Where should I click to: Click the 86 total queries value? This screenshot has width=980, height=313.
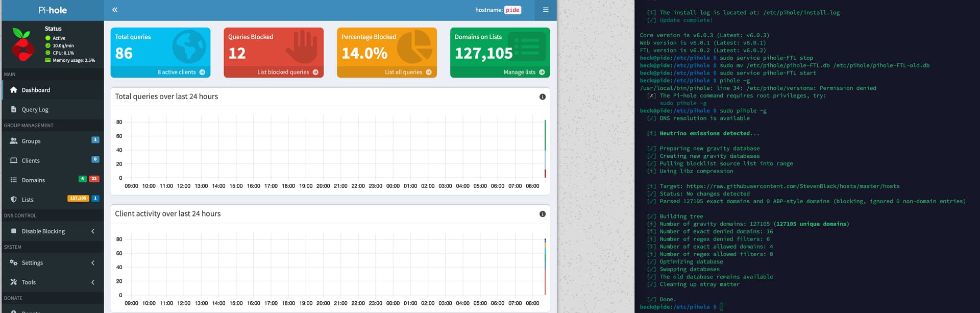coord(124,53)
